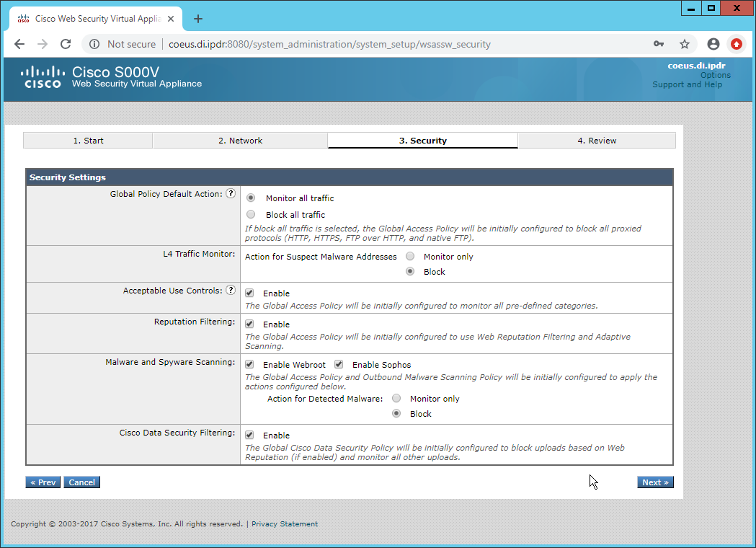Screen dimensions: 756x548
Task: Click the browser back arrow
Action: coord(19,45)
